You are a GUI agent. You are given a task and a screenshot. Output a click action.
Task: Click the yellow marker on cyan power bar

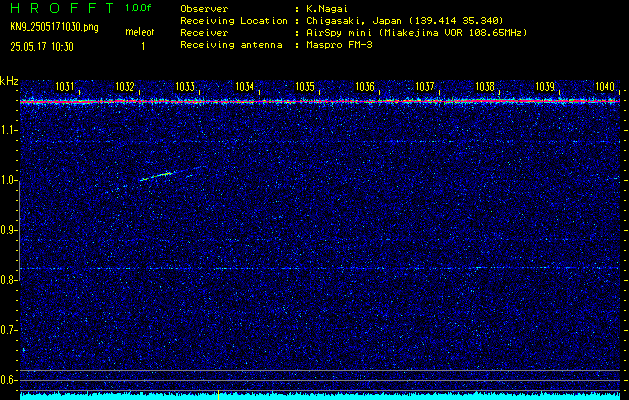click(218, 395)
